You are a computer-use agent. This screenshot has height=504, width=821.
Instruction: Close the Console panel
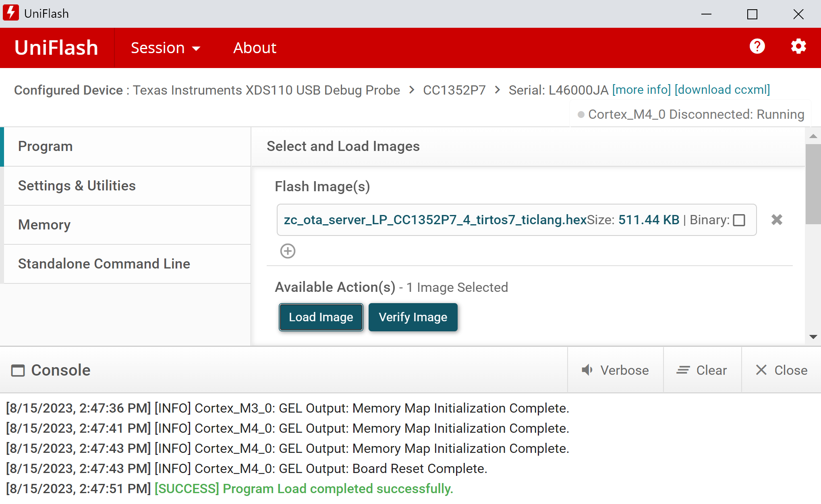click(x=782, y=370)
